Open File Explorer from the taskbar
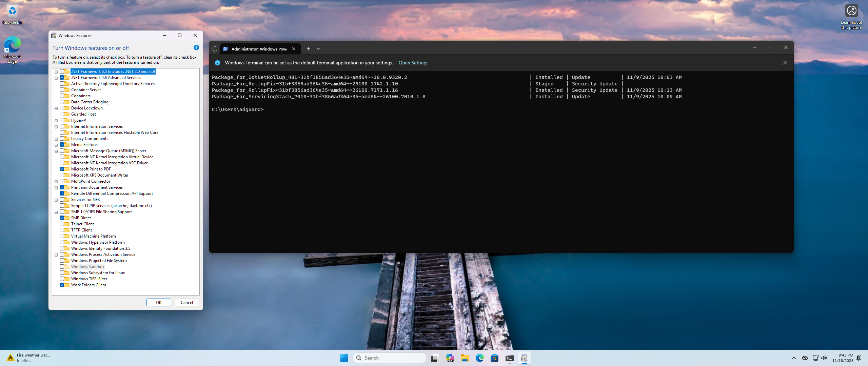Screen dimensions: 868x366 pyautogui.click(x=465, y=358)
